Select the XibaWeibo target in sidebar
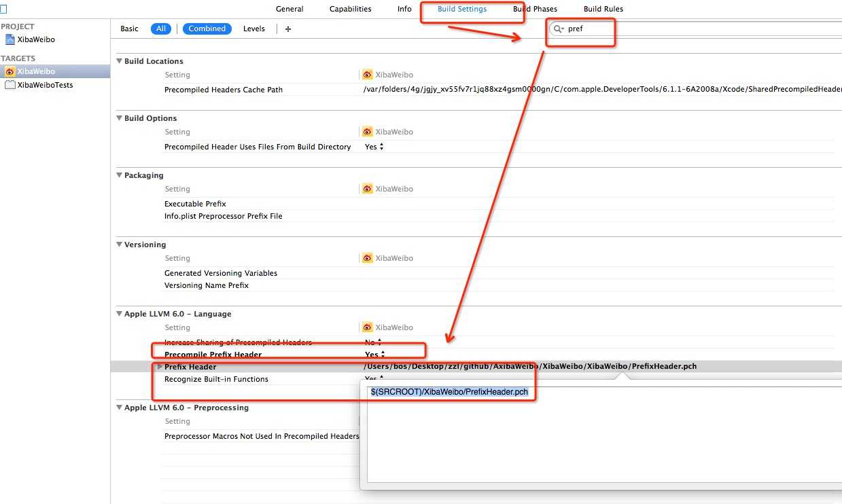 (55, 71)
